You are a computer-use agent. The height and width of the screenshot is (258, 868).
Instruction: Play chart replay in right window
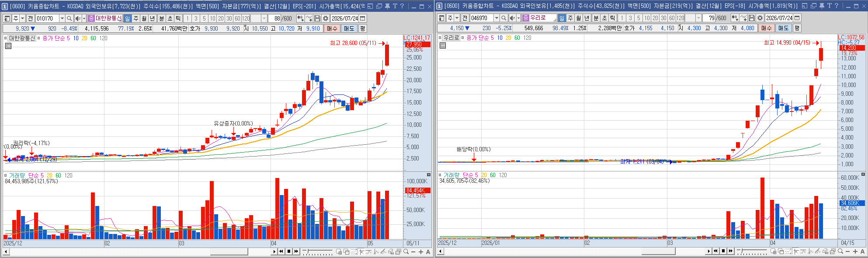pyautogui.click(x=708, y=251)
